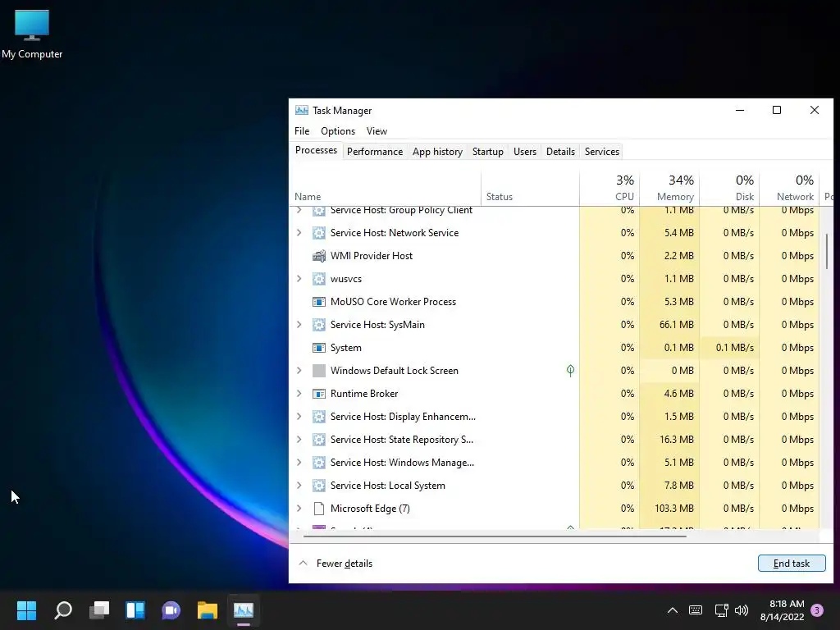Expand Service Host: Local System
840x630 pixels.
pyautogui.click(x=299, y=486)
